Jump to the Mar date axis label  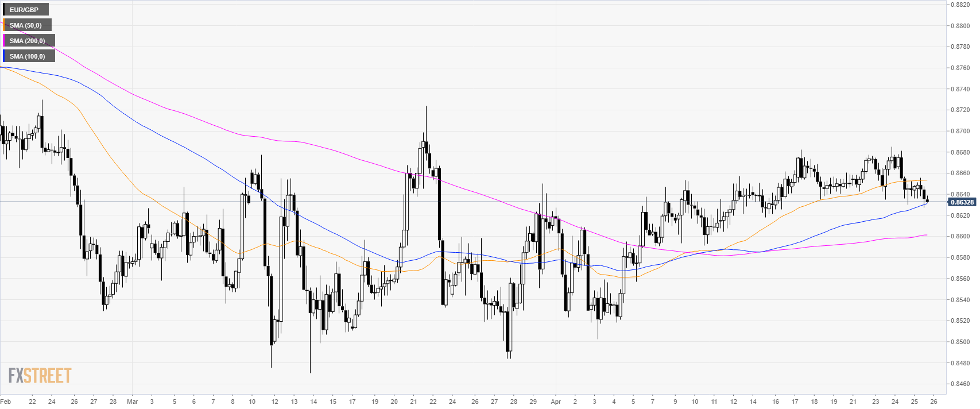133,402
